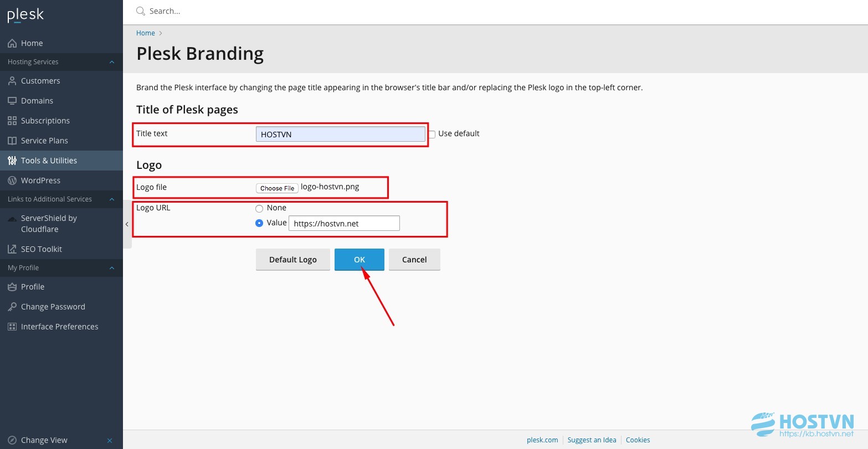Viewport: 868px width, 449px height.
Task: Click the Home house icon in sidebar
Action: pyautogui.click(x=12, y=43)
